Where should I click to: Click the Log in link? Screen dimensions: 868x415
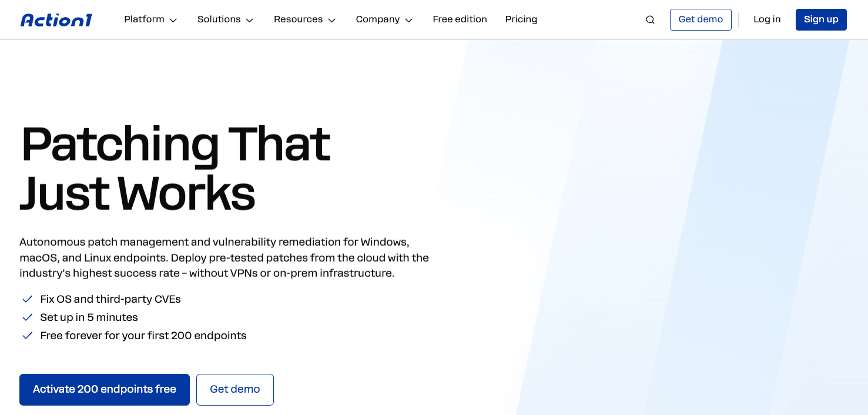click(x=767, y=19)
